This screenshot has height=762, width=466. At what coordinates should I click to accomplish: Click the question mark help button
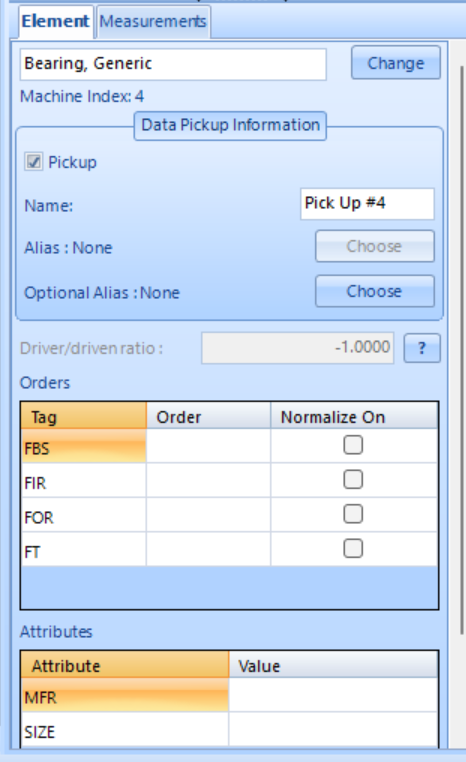422,348
